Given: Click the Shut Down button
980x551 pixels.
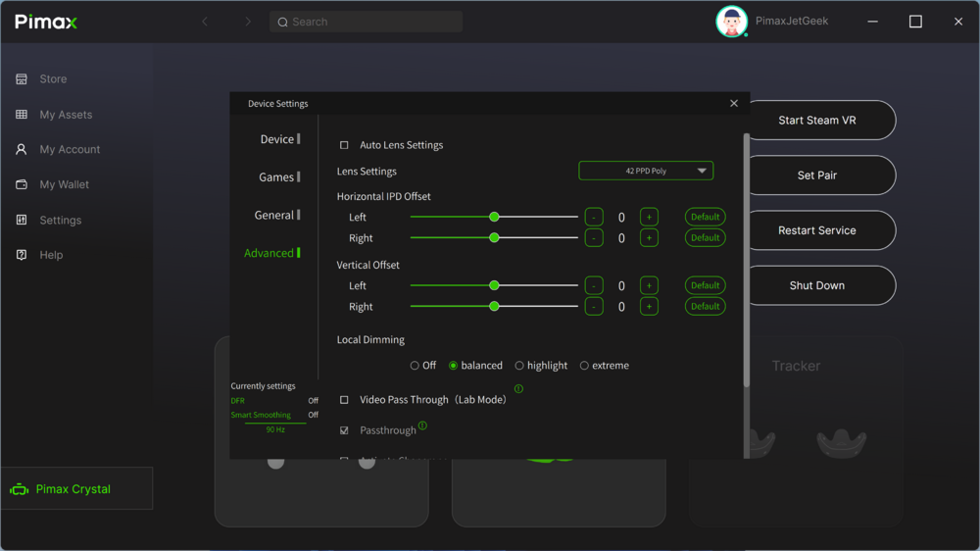Looking at the screenshot, I should tap(817, 285).
